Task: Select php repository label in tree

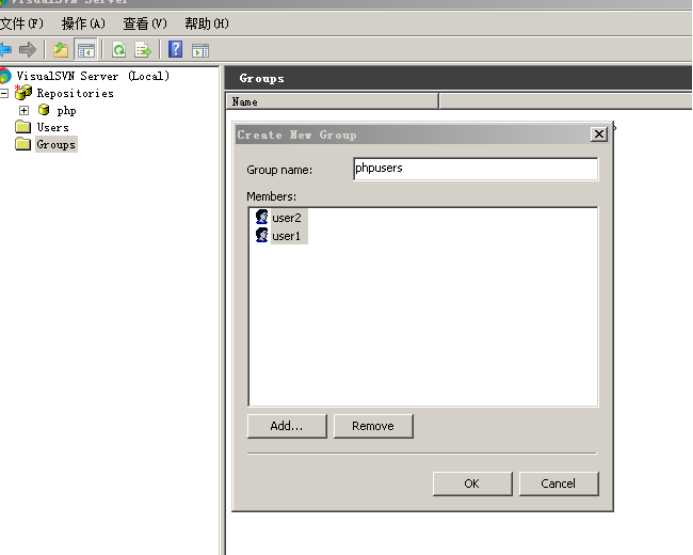Action: 66,110
